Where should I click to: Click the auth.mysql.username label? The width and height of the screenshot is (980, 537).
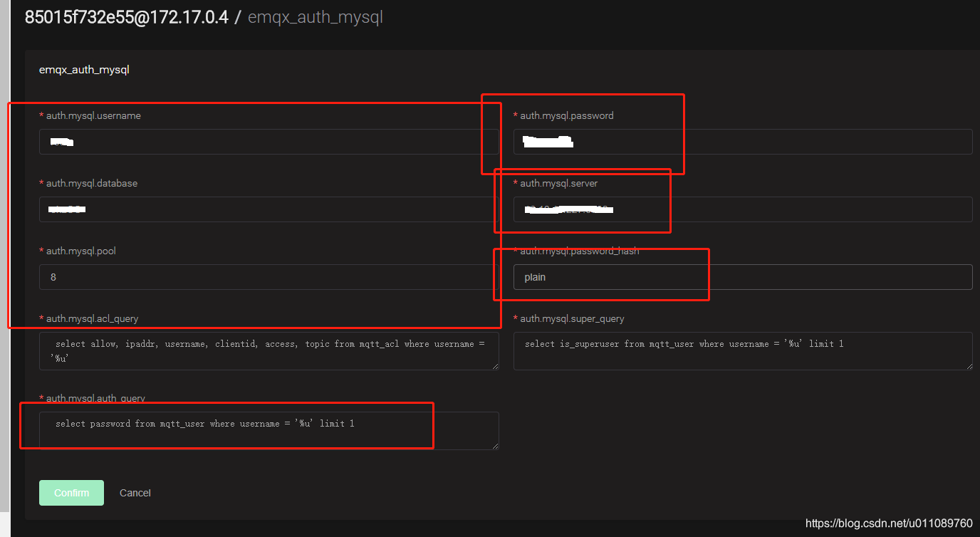tap(93, 115)
